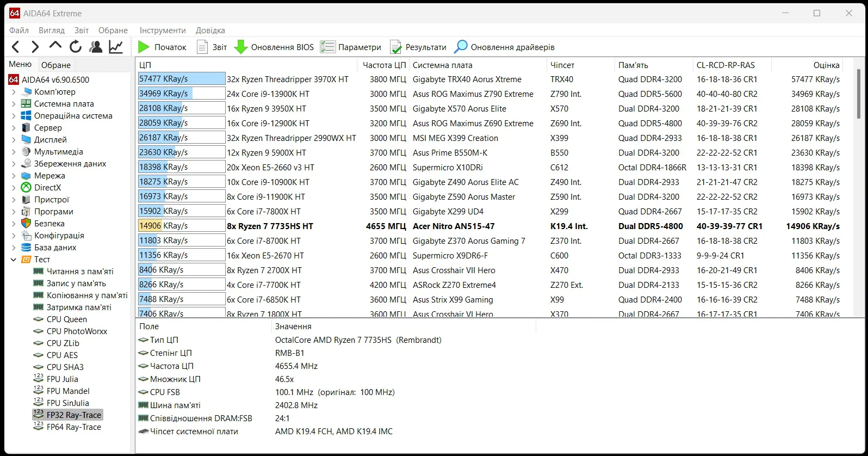Collapse the Тест tree node
The image size is (868, 456).
14,260
